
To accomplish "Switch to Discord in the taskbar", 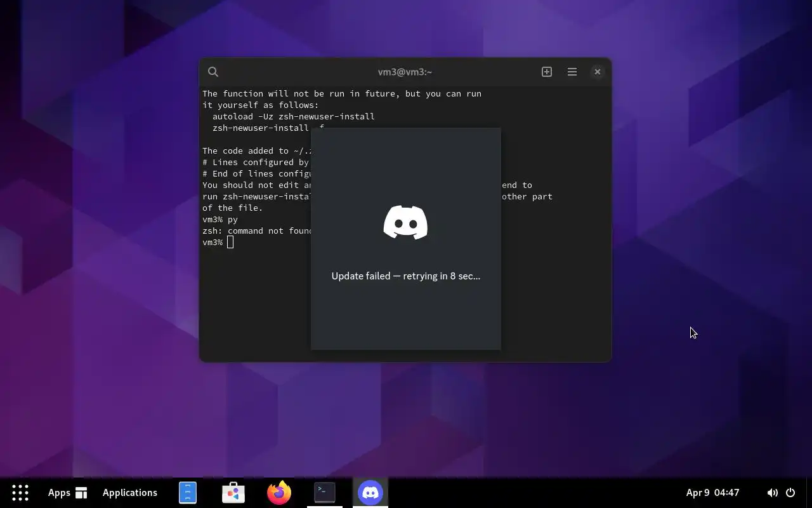I will [x=370, y=492].
